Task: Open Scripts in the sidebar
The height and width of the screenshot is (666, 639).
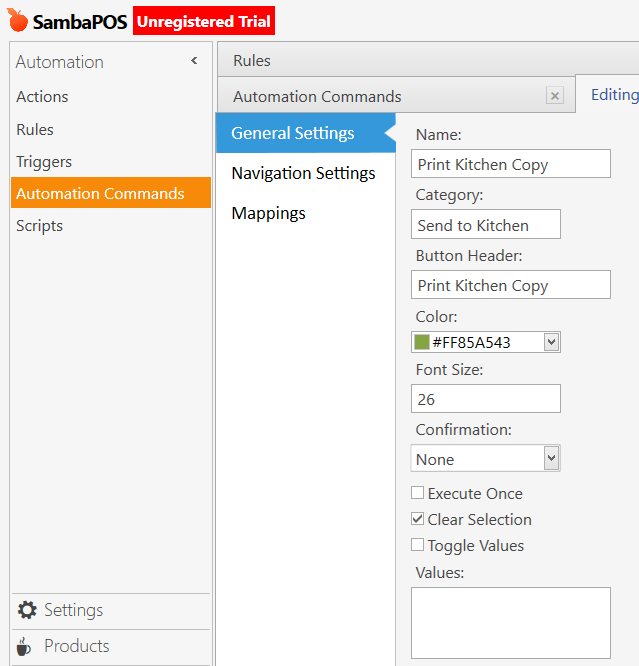Action: click(40, 226)
